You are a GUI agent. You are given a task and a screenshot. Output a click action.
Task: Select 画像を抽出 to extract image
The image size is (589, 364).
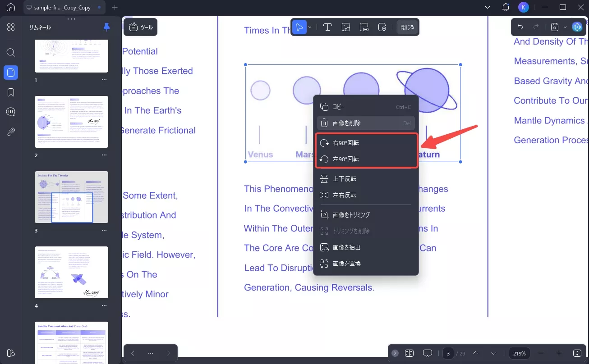tap(366, 247)
